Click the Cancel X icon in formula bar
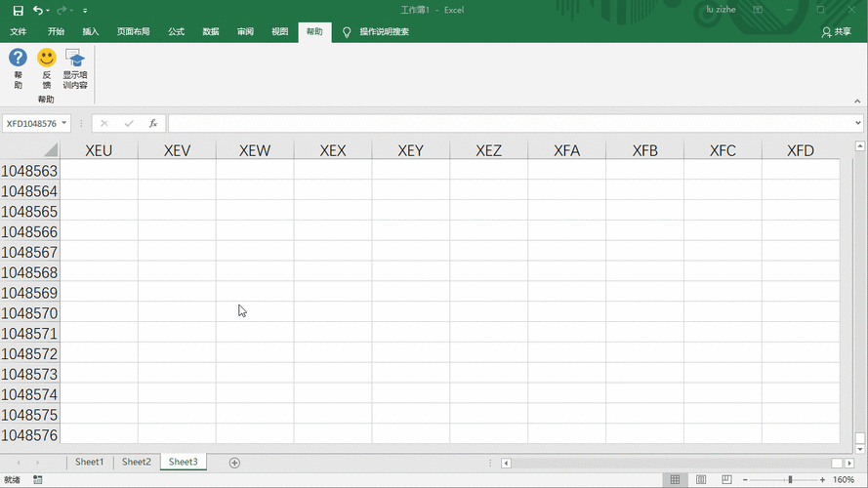Screen dimensions: 868x488 104,123
